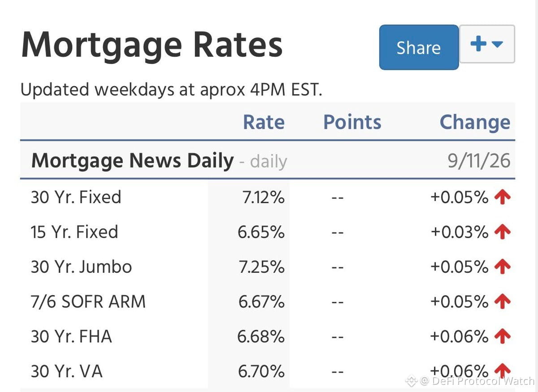
Task: Click the 30 Yr. FHA row label
Action: click(71, 336)
